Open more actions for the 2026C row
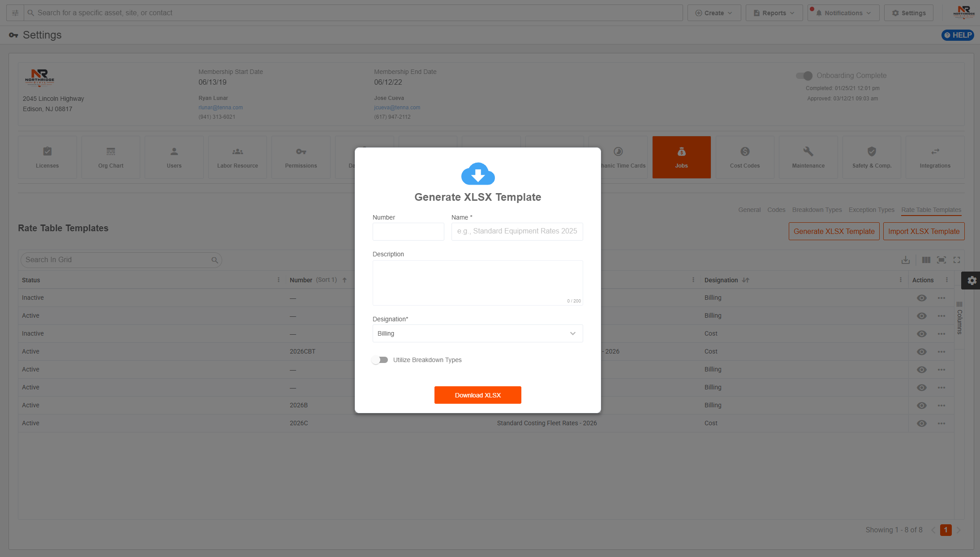Viewport: 980px width, 557px height. coord(941,423)
